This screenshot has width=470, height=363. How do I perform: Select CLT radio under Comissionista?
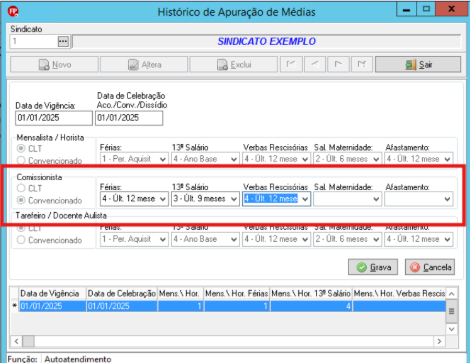click(21, 188)
